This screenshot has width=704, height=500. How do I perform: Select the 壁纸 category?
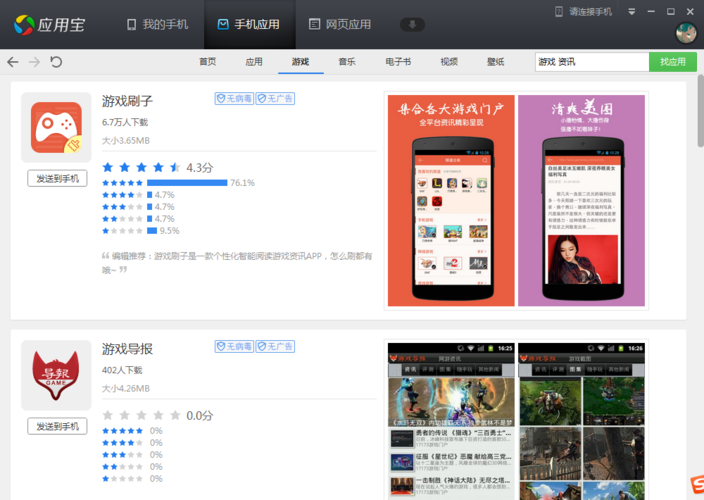(496, 62)
